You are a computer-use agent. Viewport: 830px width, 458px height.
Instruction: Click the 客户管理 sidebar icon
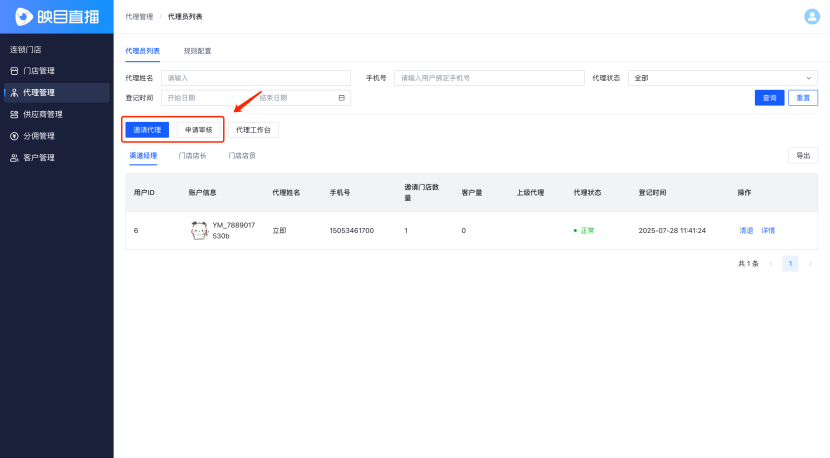pyautogui.click(x=14, y=158)
